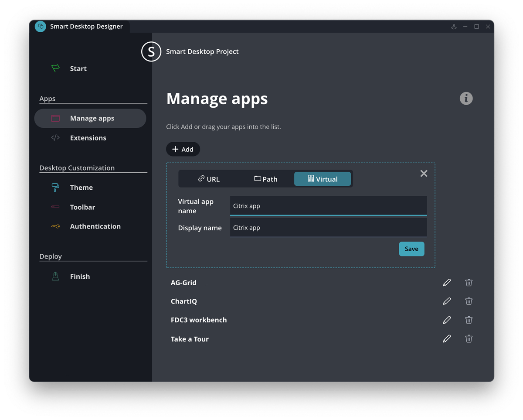Click inside the Display name field

click(x=328, y=227)
